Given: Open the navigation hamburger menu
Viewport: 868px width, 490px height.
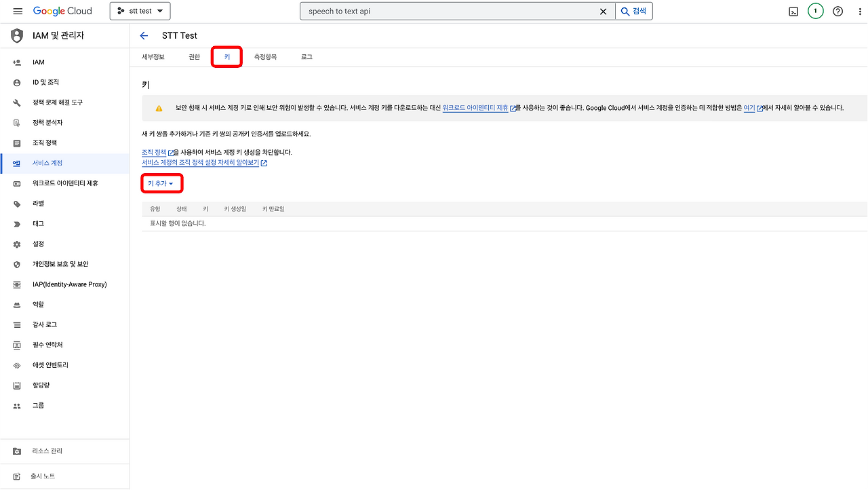Looking at the screenshot, I should 18,11.
